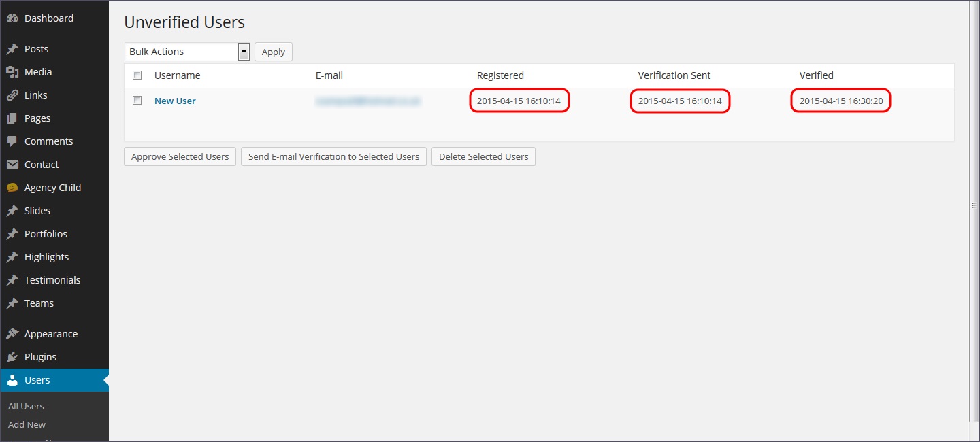Click the Dashboard gauge icon
The height and width of the screenshot is (442, 980).
[12, 18]
